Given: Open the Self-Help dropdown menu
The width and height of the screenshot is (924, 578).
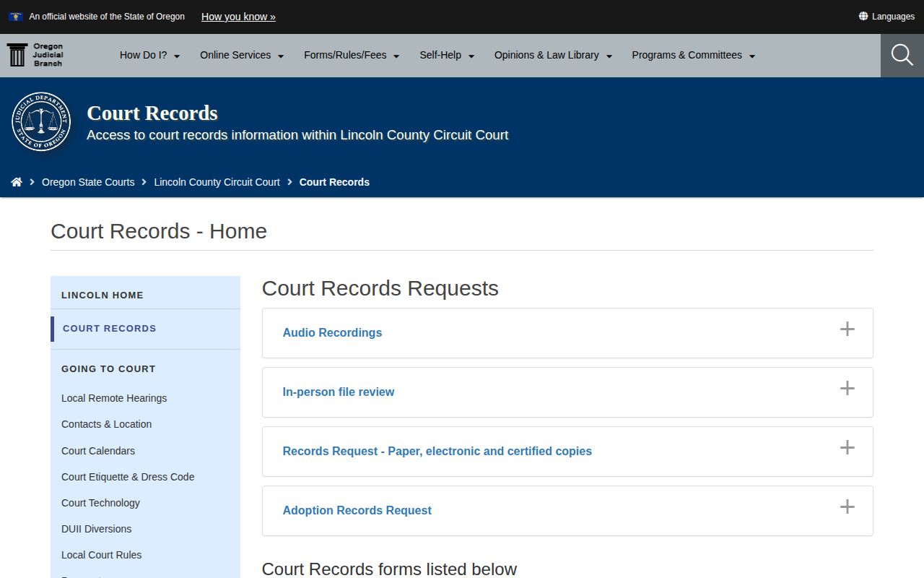Looking at the screenshot, I should (447, 55).
